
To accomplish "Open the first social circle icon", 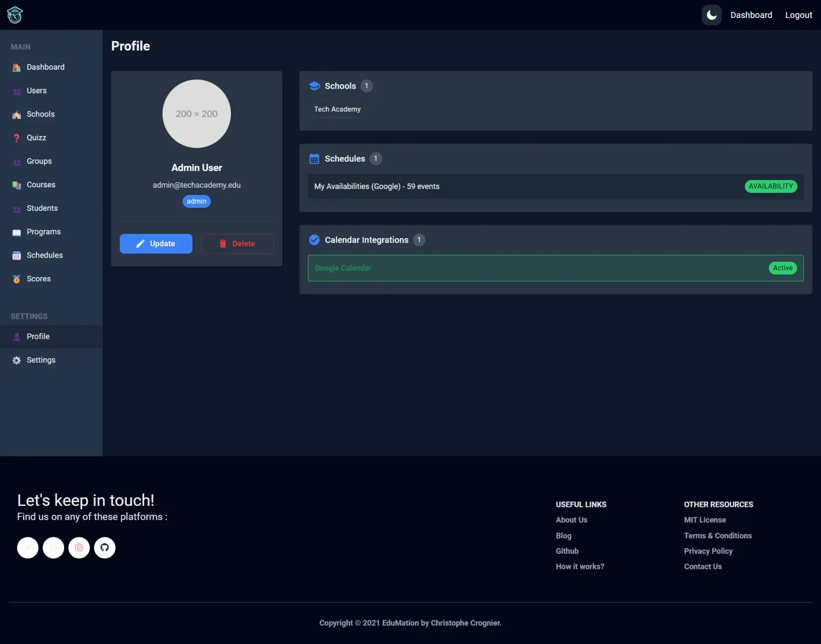I will click(28, 548).
